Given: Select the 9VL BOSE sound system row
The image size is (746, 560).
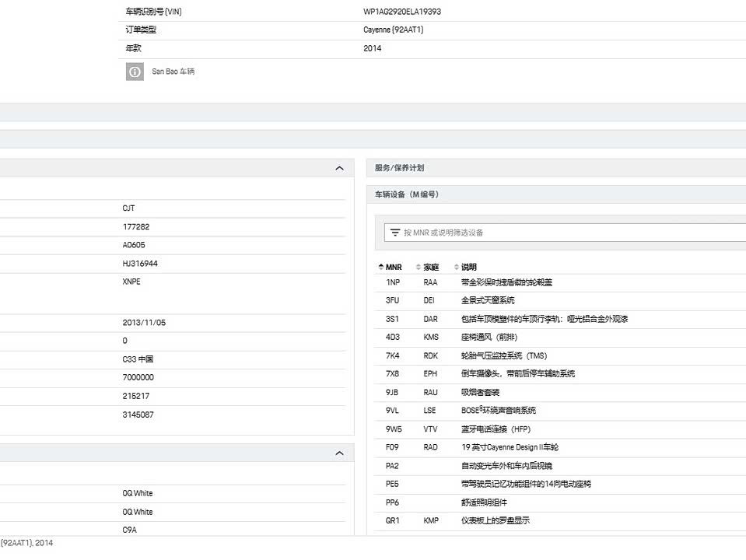Looking at the screenshot, I should pyautogui.click(x=498, y=411).
